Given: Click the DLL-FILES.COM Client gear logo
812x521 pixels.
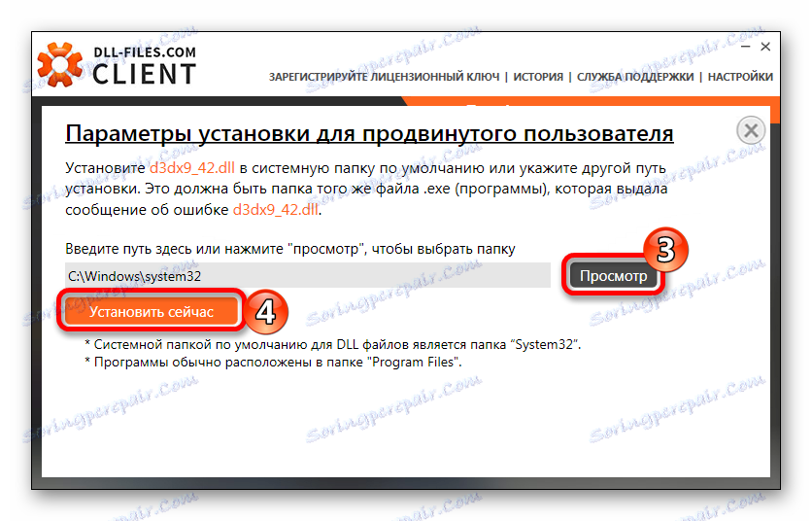Looking at the screenshot, I should tap(59, 65).
